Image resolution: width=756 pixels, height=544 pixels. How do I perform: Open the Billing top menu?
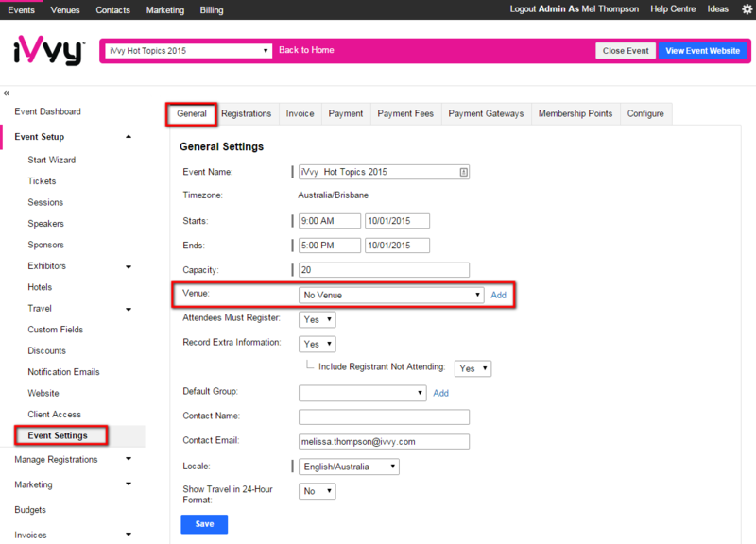pos(212,10)
